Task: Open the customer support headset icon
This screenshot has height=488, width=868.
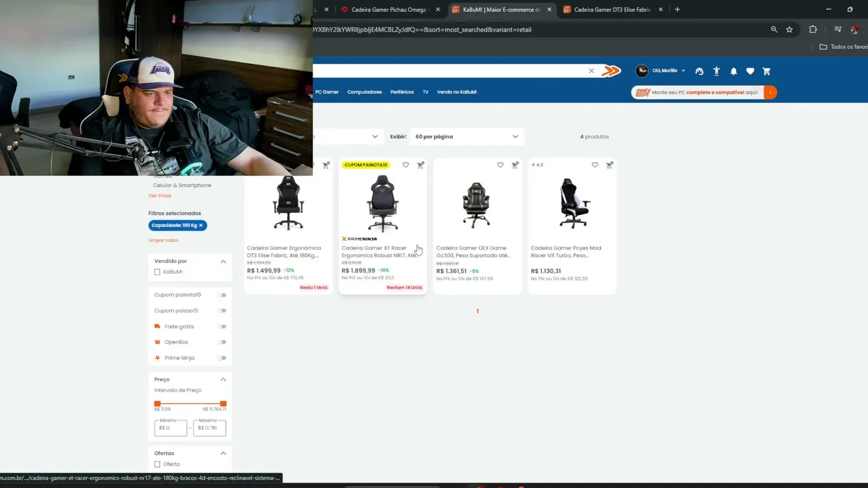Action: pos(699,71)
